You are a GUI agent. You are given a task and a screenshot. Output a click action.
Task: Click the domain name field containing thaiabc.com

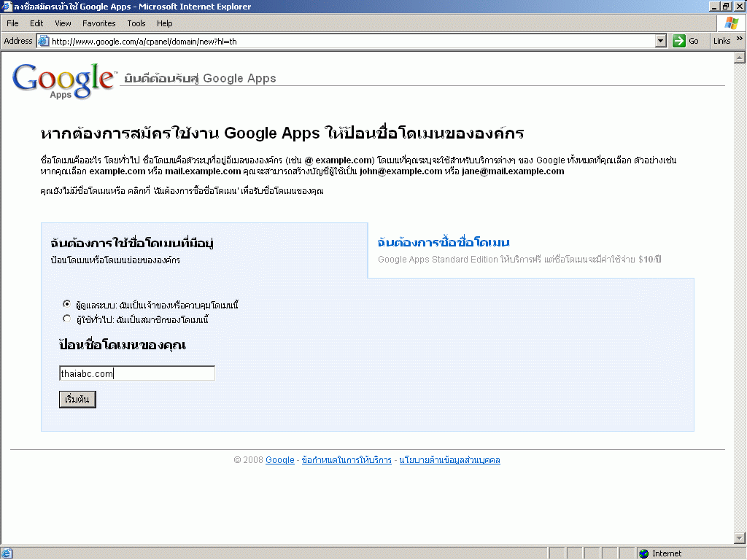[137, 373]
